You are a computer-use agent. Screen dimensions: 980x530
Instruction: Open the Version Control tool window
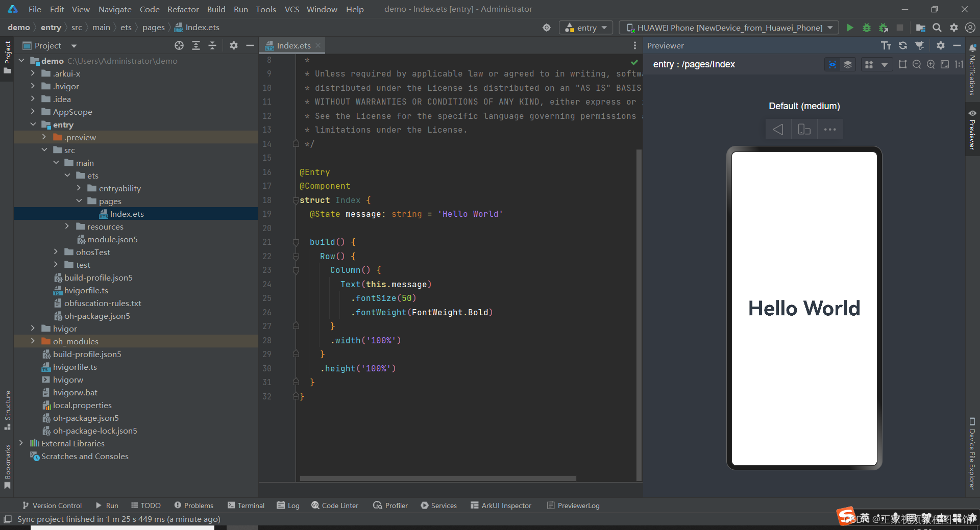(52, 505)
